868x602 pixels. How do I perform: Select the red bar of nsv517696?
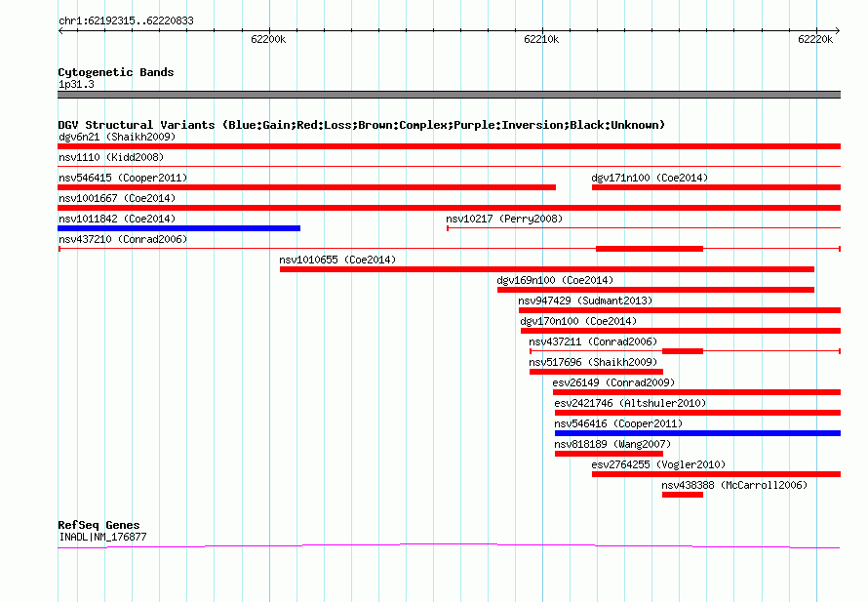[x=596, y=372]
